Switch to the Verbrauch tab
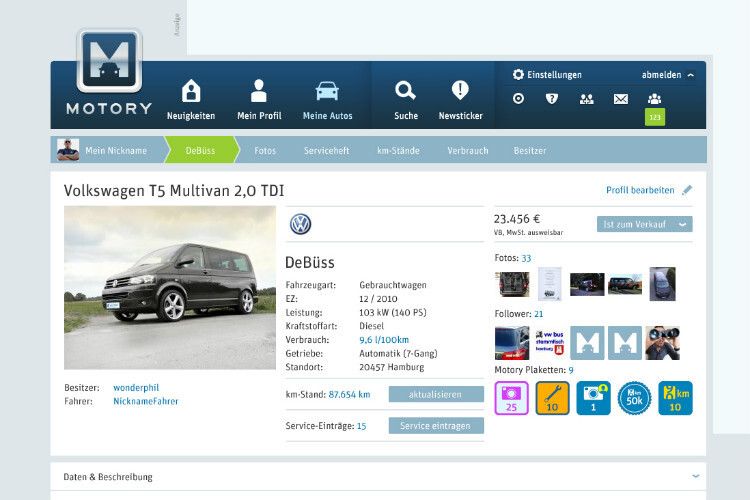This screenshot has height=500, width=750. point(468,150)
